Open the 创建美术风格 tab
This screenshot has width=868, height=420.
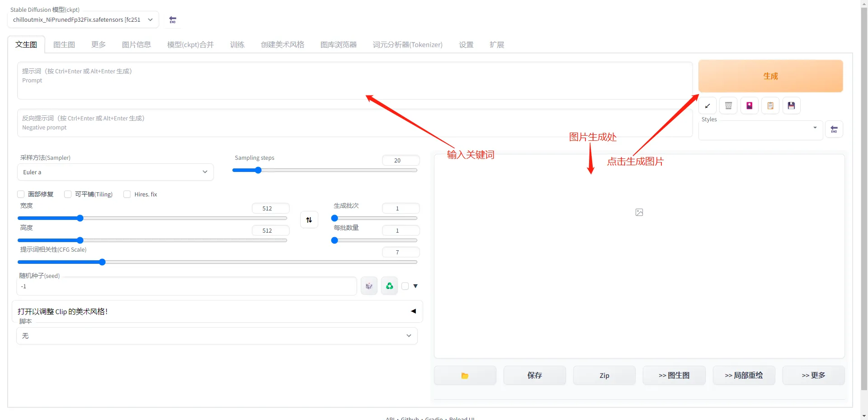click(x=283, y=44)
